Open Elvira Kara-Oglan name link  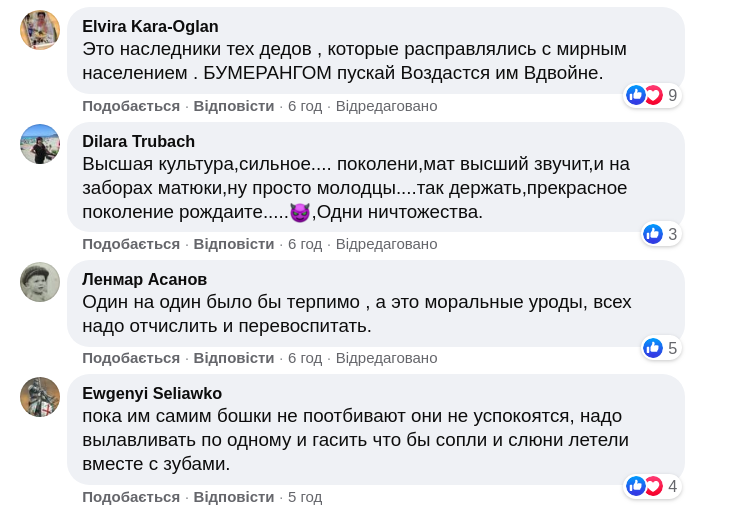coord(150,27)
